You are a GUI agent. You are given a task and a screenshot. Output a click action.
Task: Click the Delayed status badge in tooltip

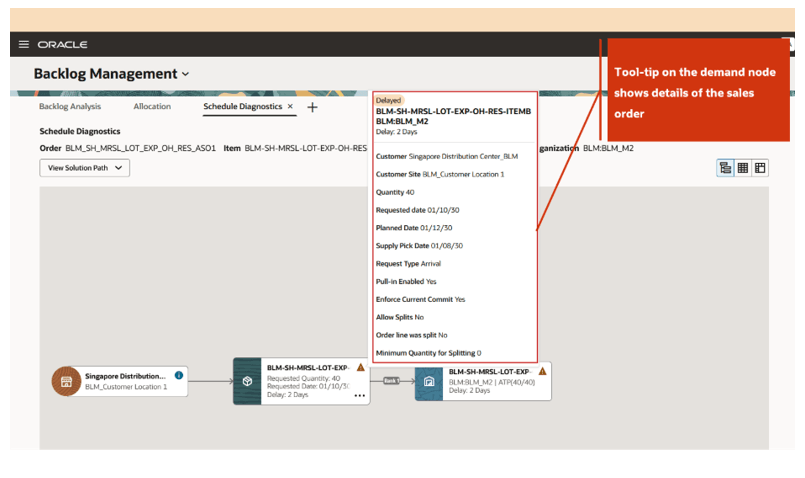pyautogui.click(x=389, y=100)
